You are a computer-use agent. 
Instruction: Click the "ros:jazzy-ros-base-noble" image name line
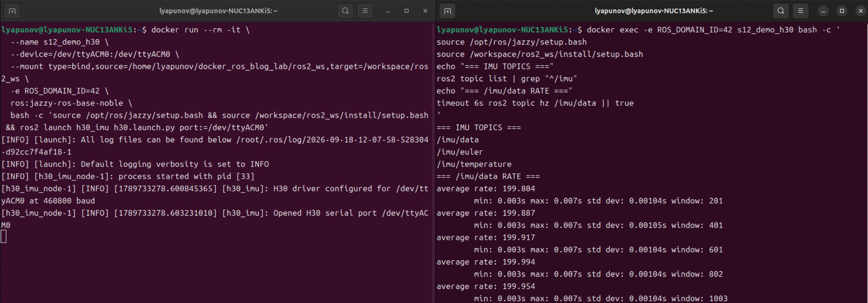coord(71,103)
